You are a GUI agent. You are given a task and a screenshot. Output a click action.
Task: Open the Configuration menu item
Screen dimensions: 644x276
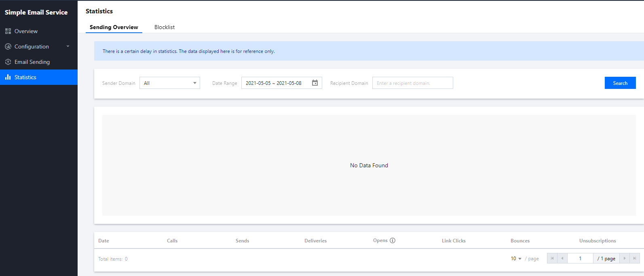[x=39, y=46]
